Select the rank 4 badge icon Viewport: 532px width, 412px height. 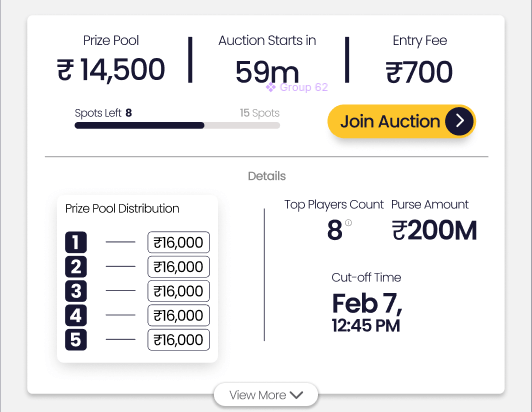[x=76, y=316]
